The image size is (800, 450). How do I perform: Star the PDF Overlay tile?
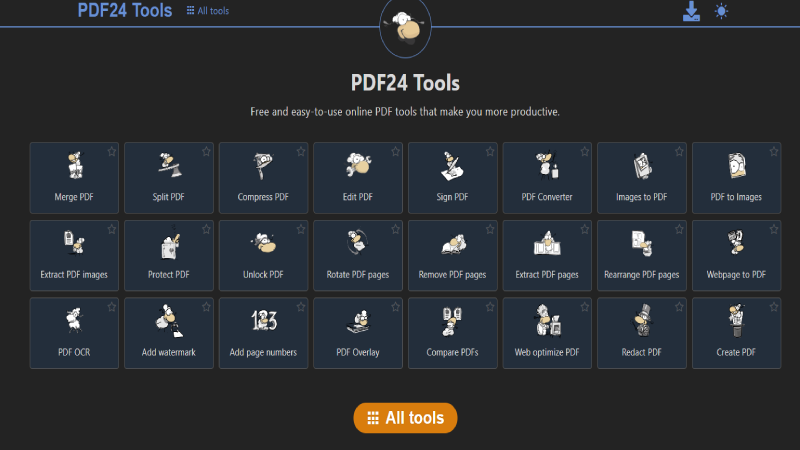click(395, 307)
